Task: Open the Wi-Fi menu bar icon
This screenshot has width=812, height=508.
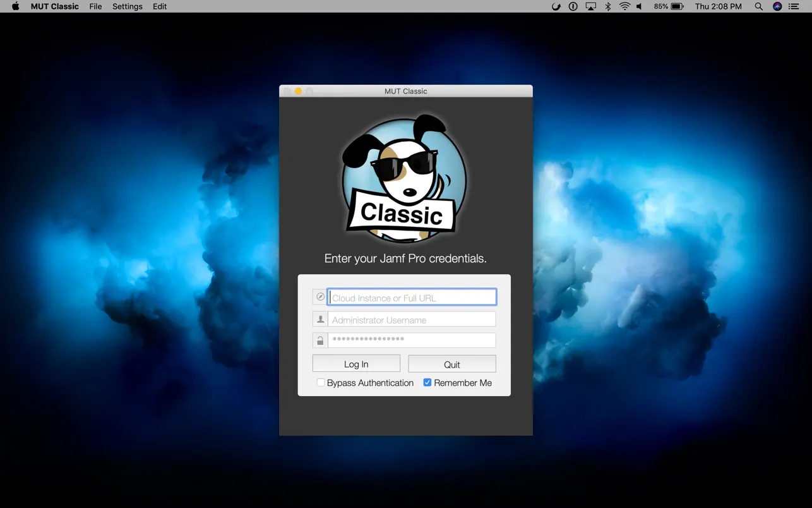Action: (x=624, y=6)
